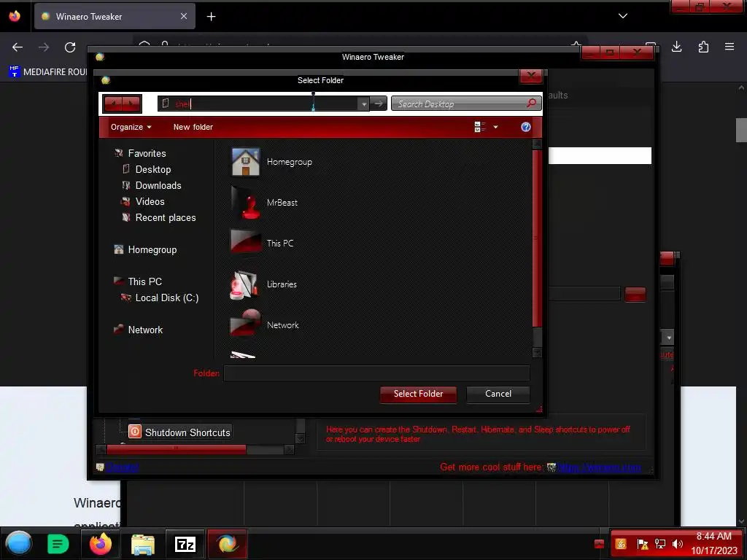Go to address with arrow button
Viewport: 747px width, 560px height.
pyautogui.click(x=379, y=104)
